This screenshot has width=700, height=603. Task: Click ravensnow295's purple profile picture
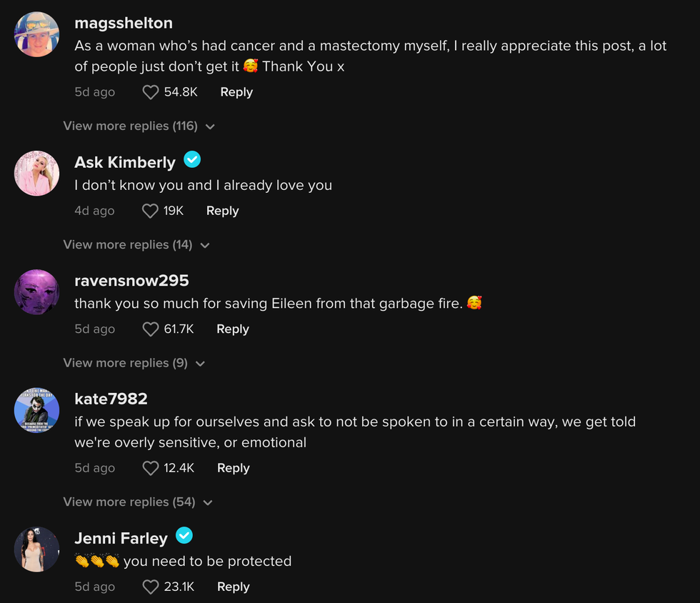[36, 291]
